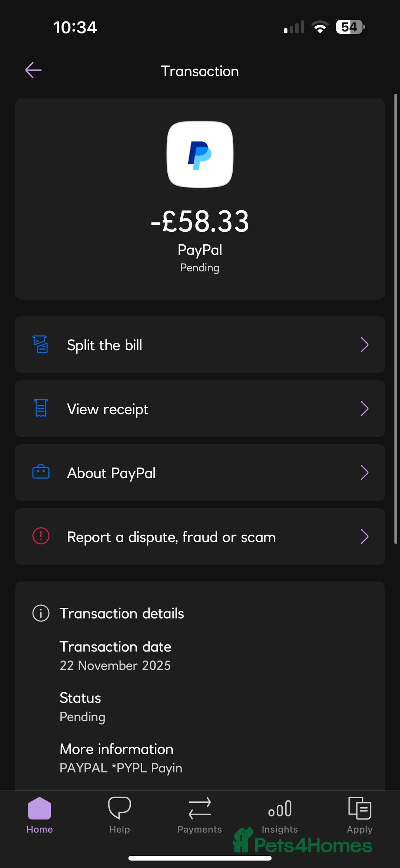400x868 pixels.
Task: Tap the PayPal logo thumbnail
Action: (x=200, y=154)
